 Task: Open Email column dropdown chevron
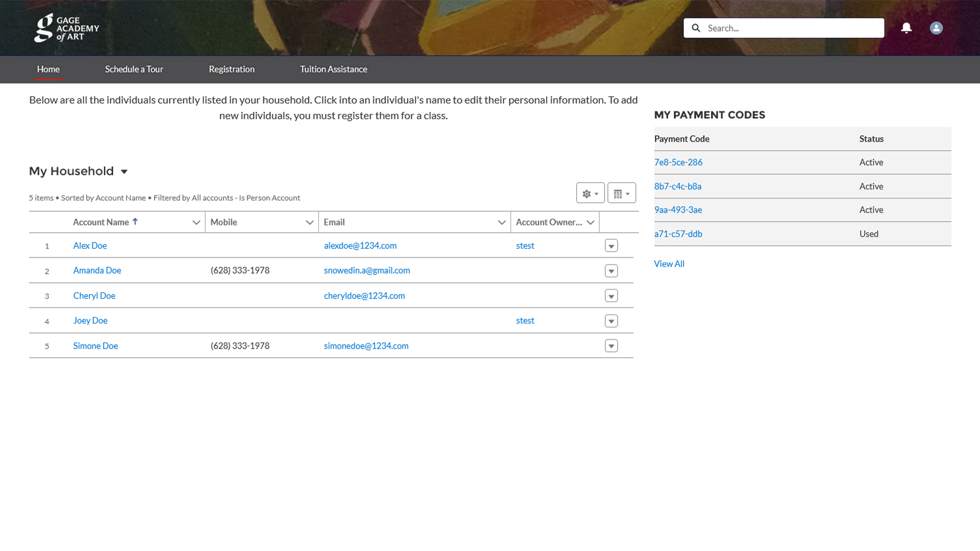(501, 222)
